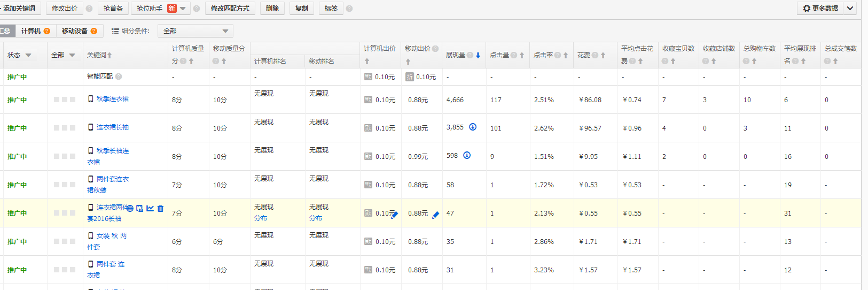Click 复制 button
The image size is (868, 290).
pos(302,9)
